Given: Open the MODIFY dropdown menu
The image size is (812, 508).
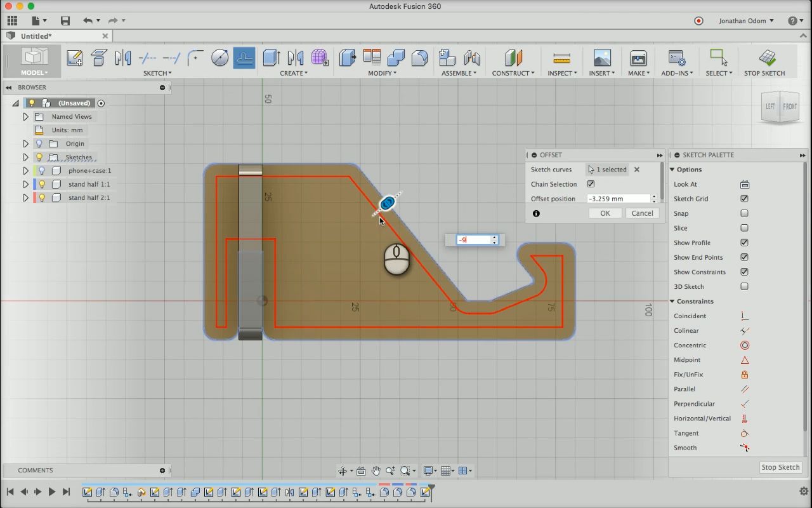Looking at the screenshot, I should point(382,73).
